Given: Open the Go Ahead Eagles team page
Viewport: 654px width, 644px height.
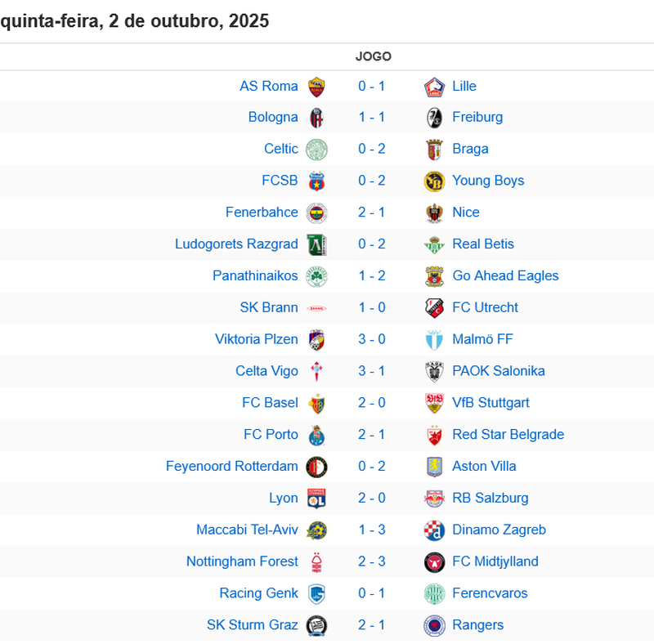Looking at the screenshot, I should pos(505,276).
